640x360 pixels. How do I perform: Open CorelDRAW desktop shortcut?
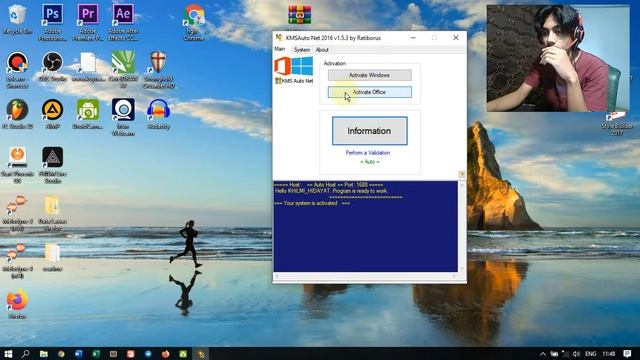[x=123, y=69]
